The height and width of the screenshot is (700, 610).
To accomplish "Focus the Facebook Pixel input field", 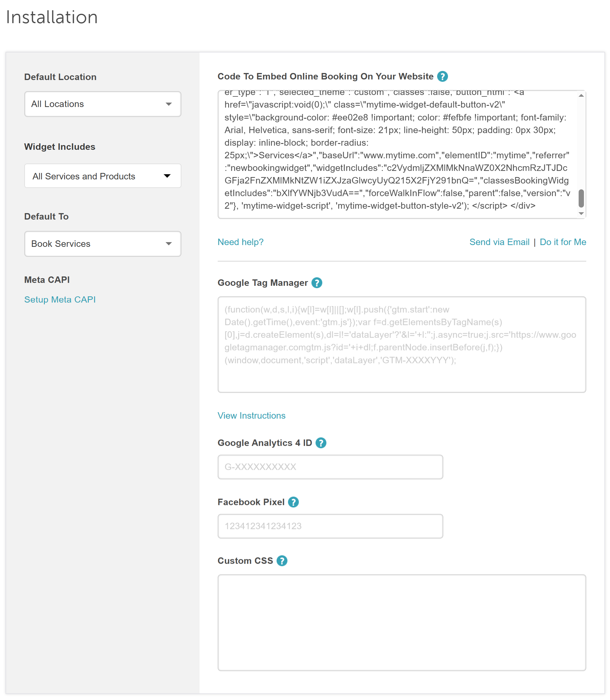I will tap(330, 526).
